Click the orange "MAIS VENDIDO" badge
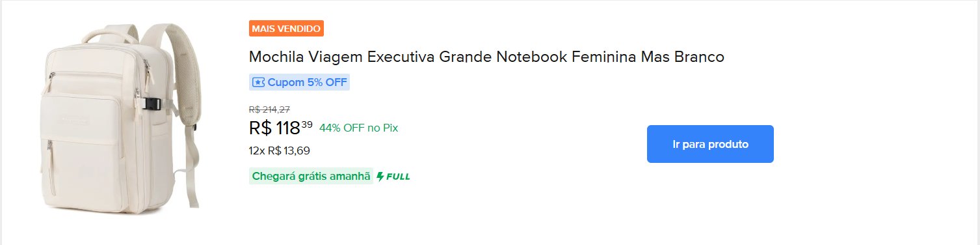This screenshot has height=245, width=980. (286, 29)
